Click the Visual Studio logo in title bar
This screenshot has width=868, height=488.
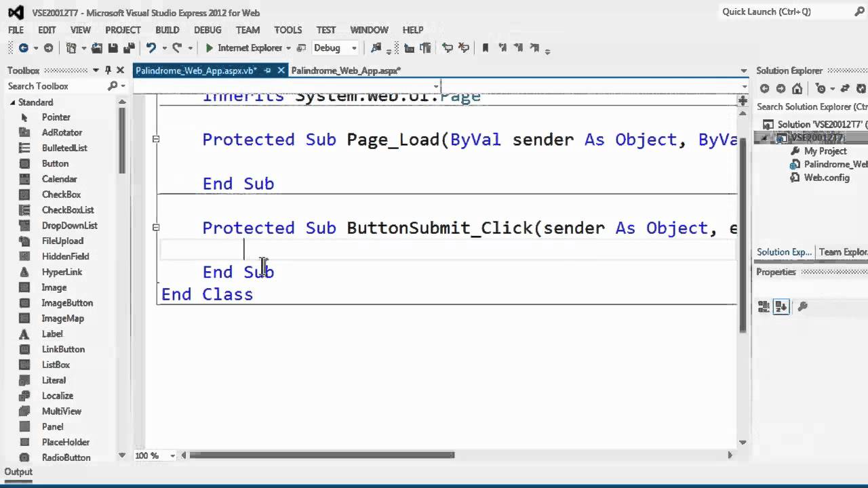click(x=16, y=12)
